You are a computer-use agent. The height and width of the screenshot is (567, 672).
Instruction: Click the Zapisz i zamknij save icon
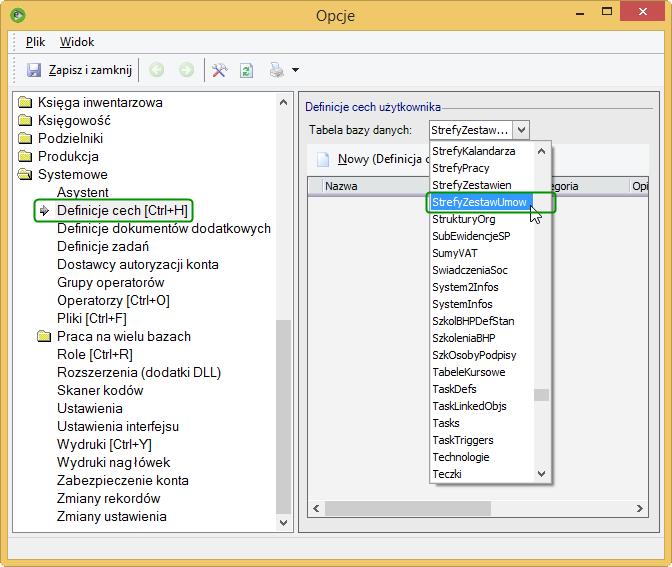(34, 70)
